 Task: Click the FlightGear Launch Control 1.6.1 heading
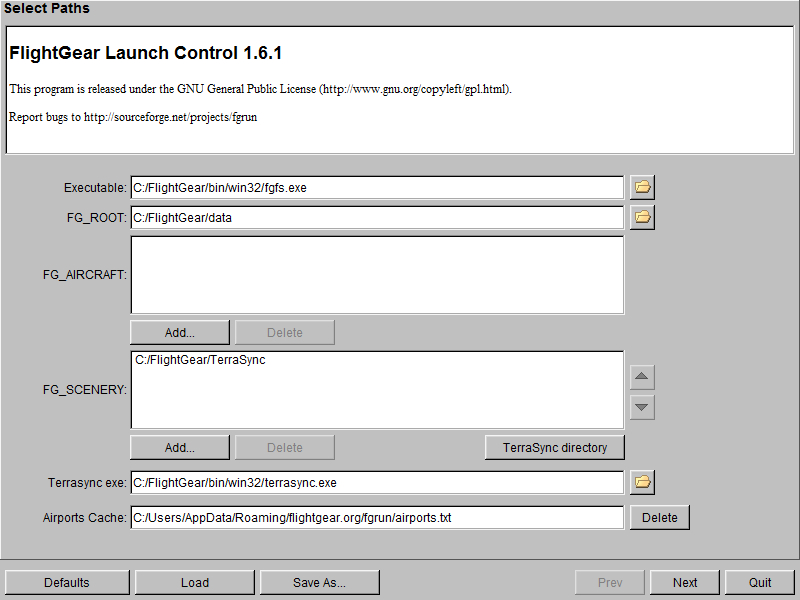click(145, 53)
